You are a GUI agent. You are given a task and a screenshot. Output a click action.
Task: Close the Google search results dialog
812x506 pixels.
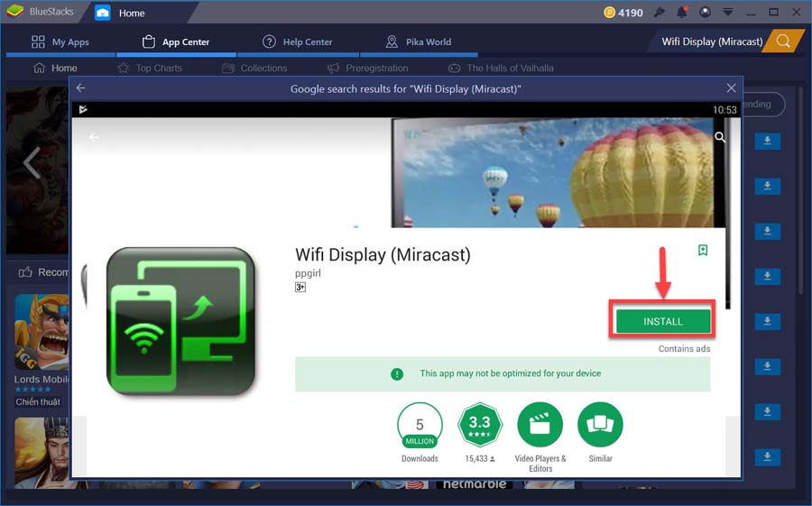[x=731, y=88]
